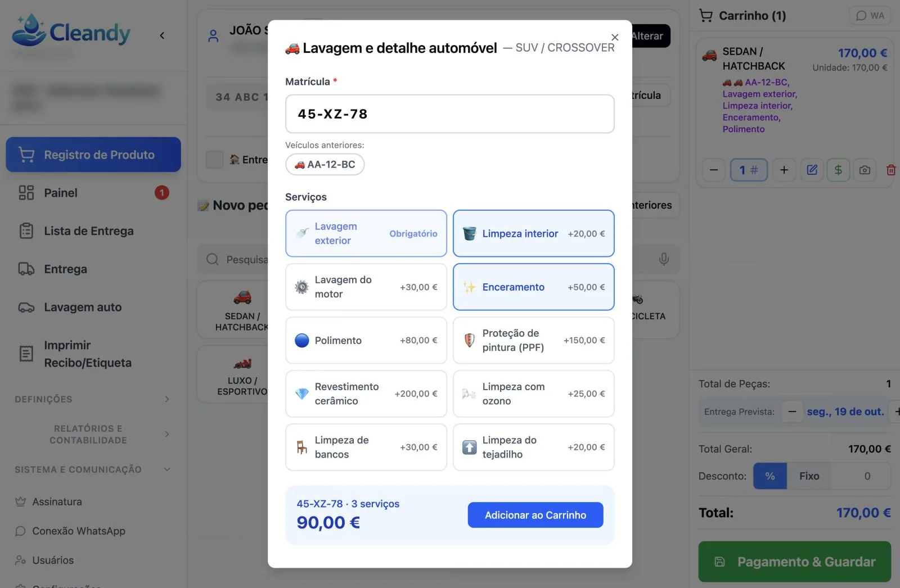This screenshot has width=900, height=588.
Task: Expand the Definições section
Action: click(92, 399)
